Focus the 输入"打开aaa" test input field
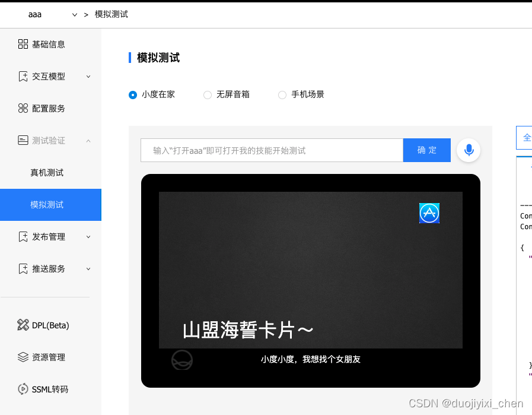Image resolution: width=532 pixels, height=415 pixels. pyautogui.click(x=272, y=150)
